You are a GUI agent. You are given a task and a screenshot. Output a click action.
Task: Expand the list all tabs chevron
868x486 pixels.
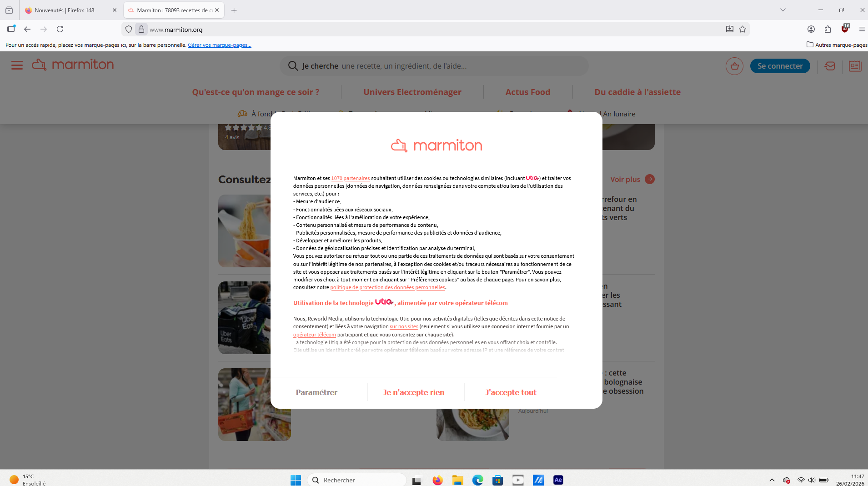[783, 10]
